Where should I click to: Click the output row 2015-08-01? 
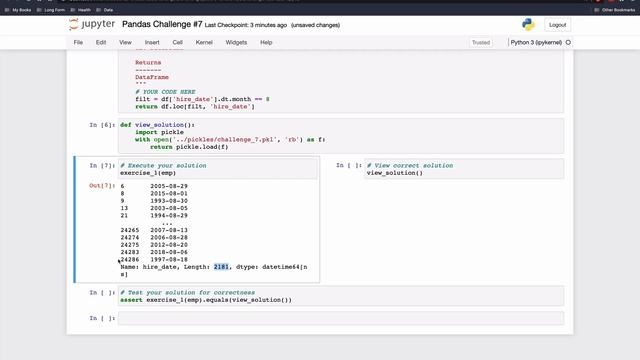[x=154, y=193]
